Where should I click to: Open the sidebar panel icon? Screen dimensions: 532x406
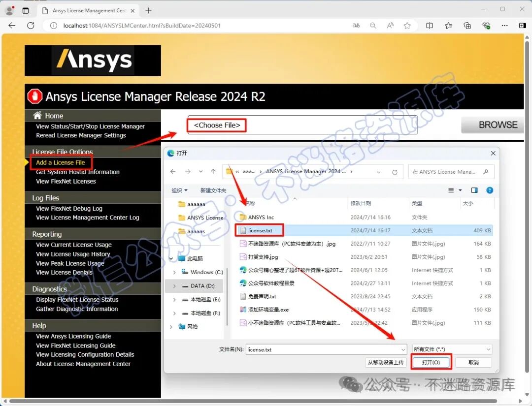click(523, 26)
